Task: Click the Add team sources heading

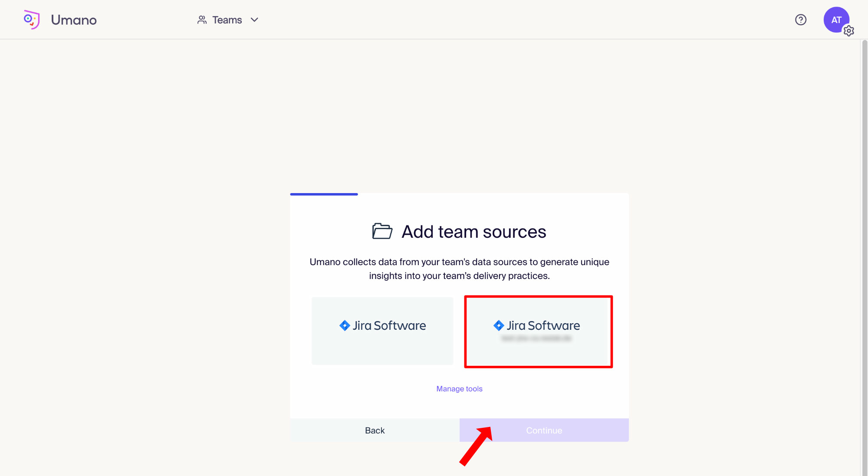Action: pyautogui.click(x=473, y=232)
